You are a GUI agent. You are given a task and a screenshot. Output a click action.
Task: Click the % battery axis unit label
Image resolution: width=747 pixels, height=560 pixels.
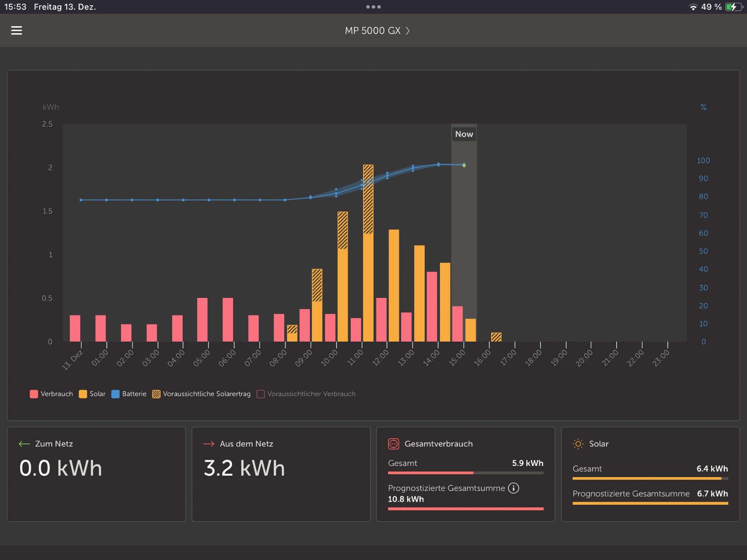pyautogui.click(x=704, y=107)
